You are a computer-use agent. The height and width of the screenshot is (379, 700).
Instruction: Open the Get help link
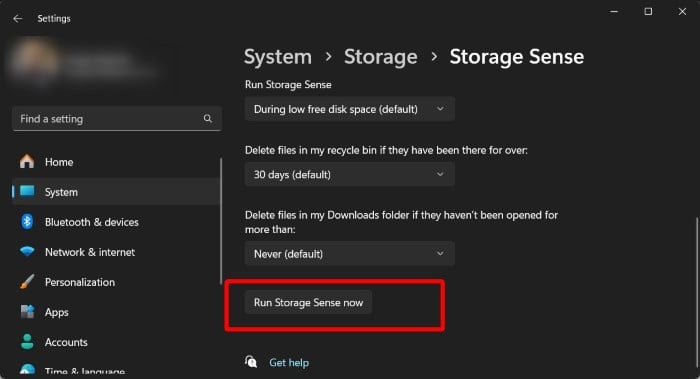[289, 362]
